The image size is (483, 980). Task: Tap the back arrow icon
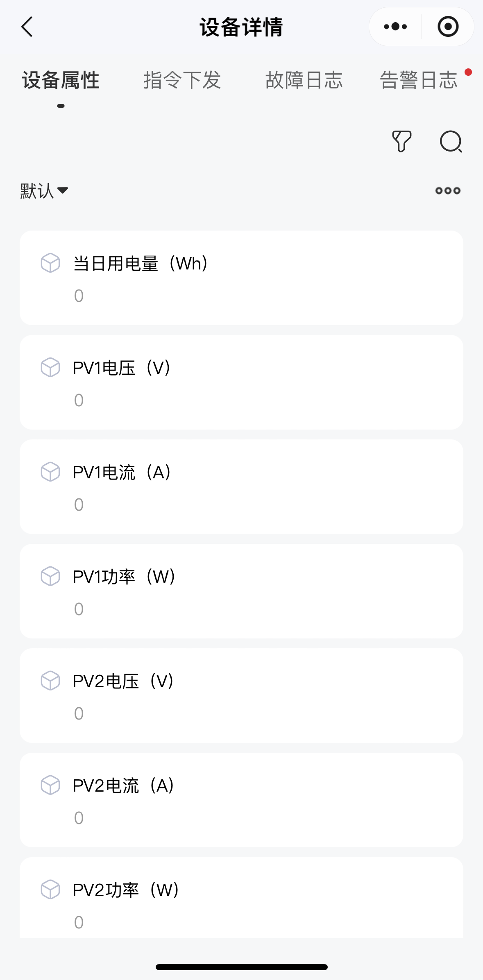(x=27, y=27)
